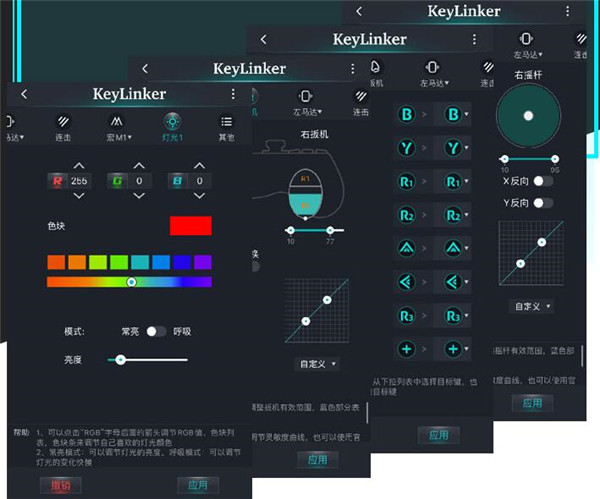Click 应用 on the button mapping screen
This screenshot has height=499, width=600.
(x=438, y=436)
